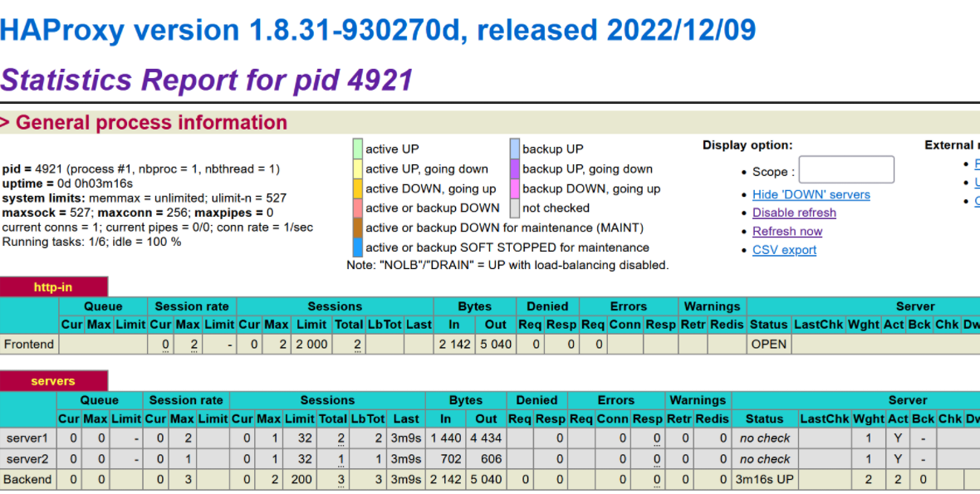Click the server1 row label
The image size is (980, 494).
27,438
